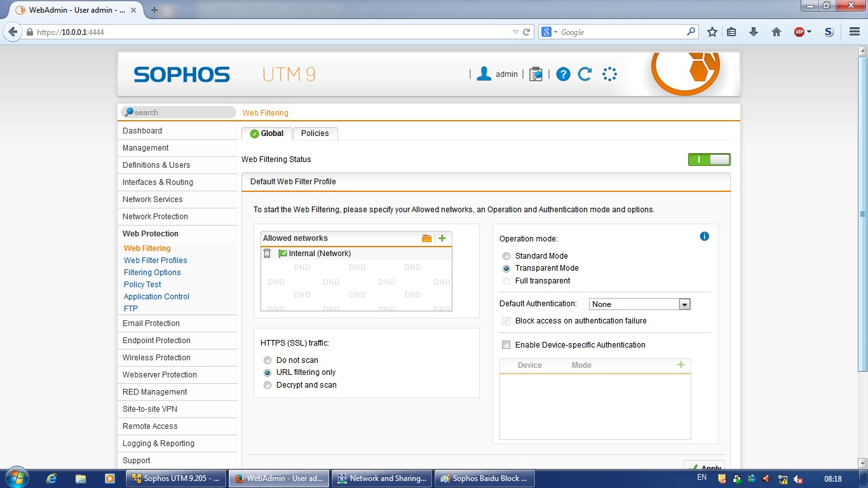Choose Do not scan for HTTPS traffic
This screenshot has height=488, width=868.
coord(268,360)
